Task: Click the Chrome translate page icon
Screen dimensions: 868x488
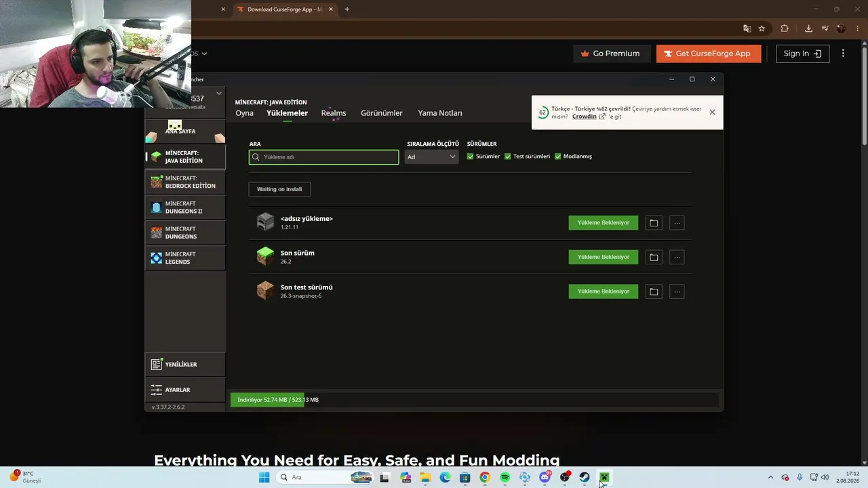Action: coord(747,28)
